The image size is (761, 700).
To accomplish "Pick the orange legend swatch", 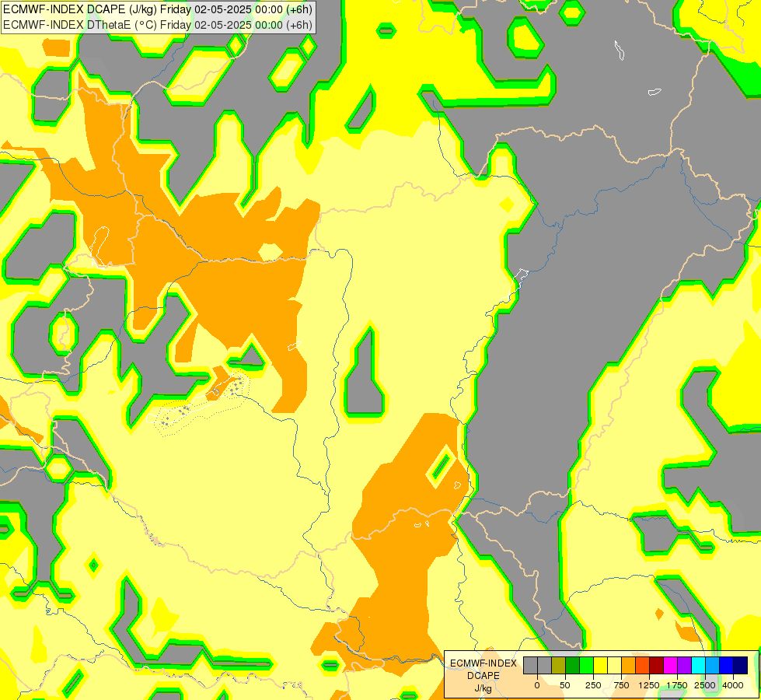I will coord(629,666).
